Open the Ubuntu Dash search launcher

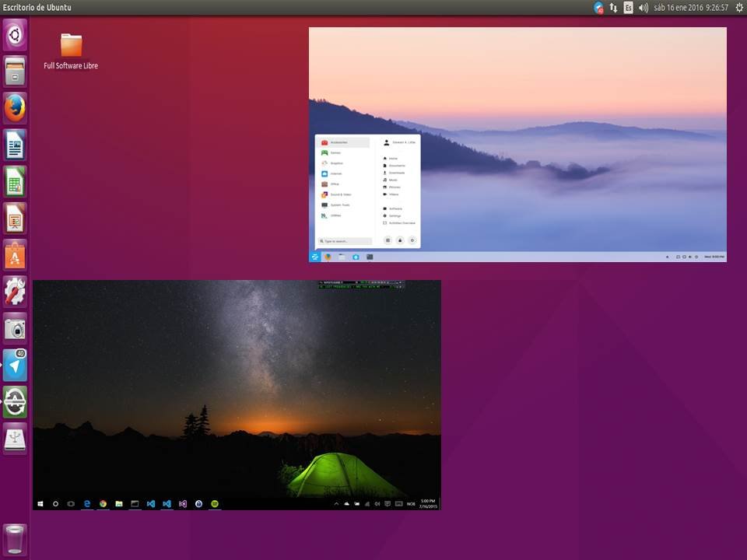point(15,34)
